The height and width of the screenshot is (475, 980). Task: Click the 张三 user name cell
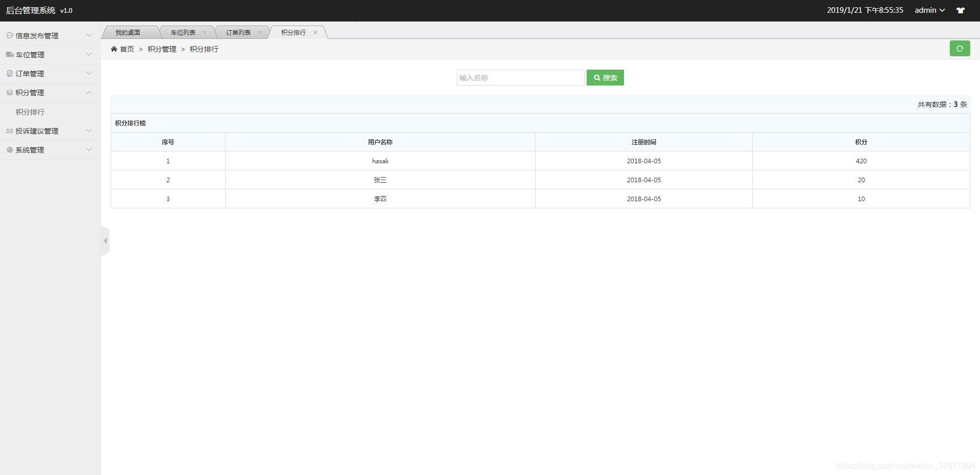pyautogui.click(x=380, y=180)
